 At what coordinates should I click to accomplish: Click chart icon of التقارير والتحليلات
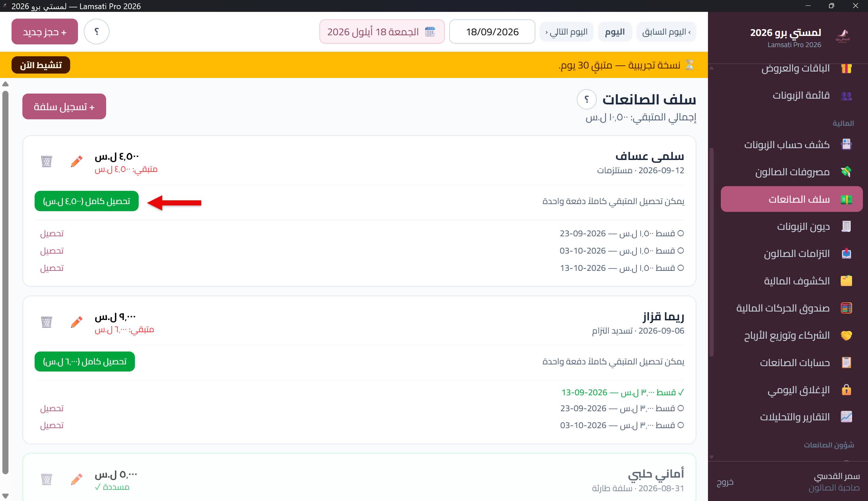tap(846, 417)
